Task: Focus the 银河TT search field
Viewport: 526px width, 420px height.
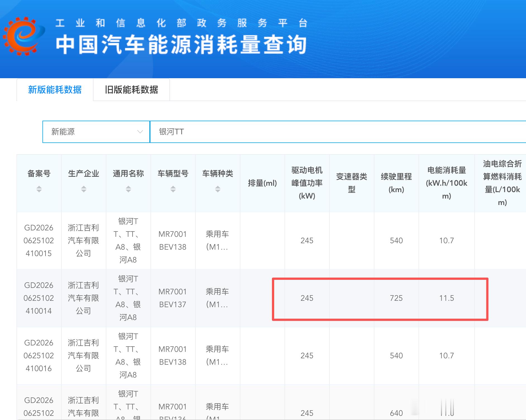Action: click(x=338, y=132)
